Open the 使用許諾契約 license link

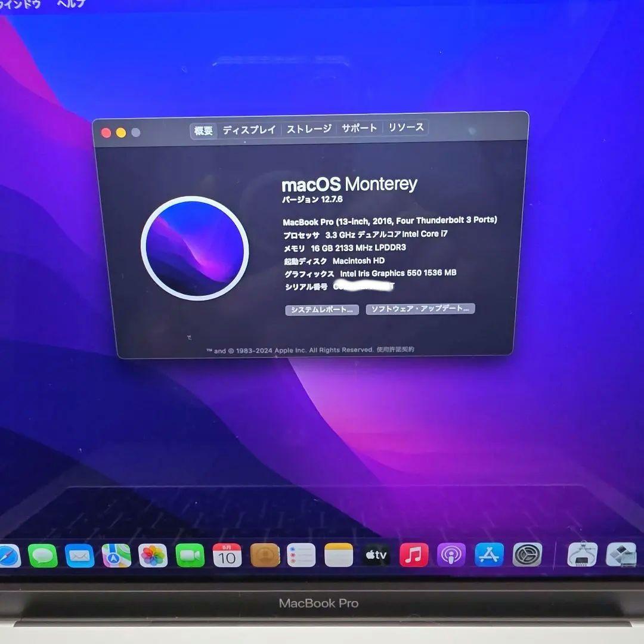pyautogui.click(x=395, y=349)
